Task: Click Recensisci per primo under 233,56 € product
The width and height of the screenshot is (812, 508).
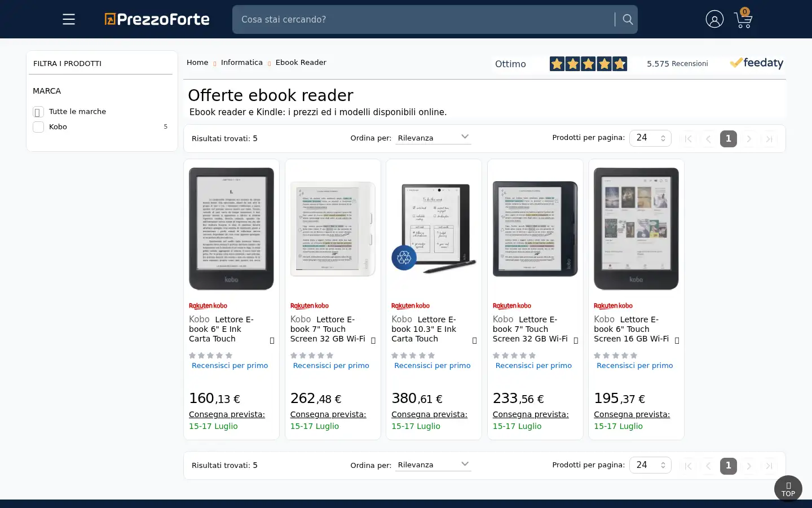Action: [533, 366]
